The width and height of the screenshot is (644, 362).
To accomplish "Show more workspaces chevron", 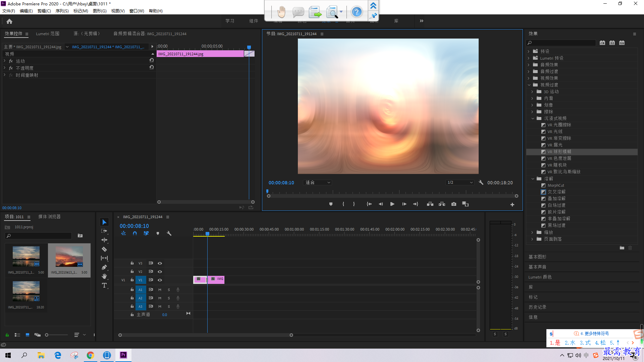I will (x=422, y=21).
